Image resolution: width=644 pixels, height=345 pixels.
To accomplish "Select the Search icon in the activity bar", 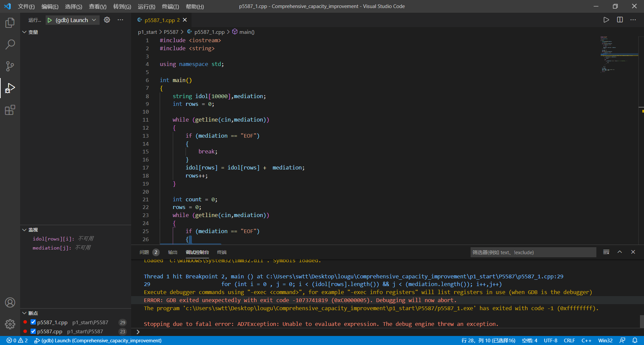I will point(10,44).
